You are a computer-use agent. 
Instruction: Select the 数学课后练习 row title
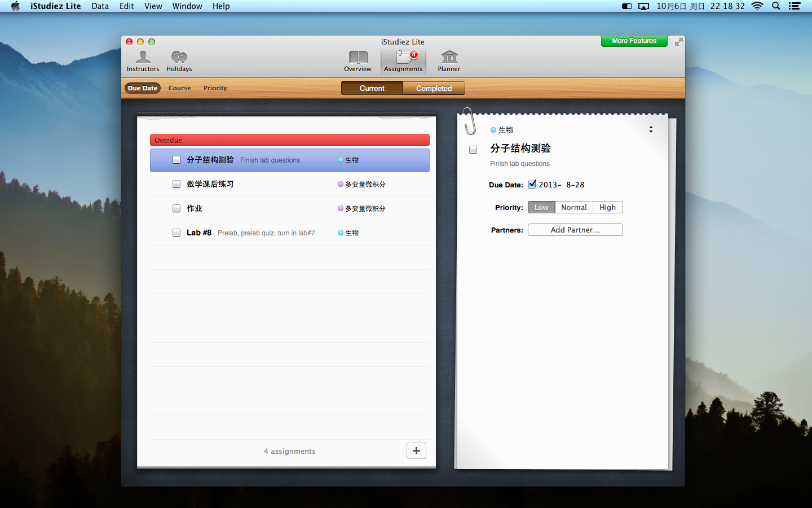[210, 184]
